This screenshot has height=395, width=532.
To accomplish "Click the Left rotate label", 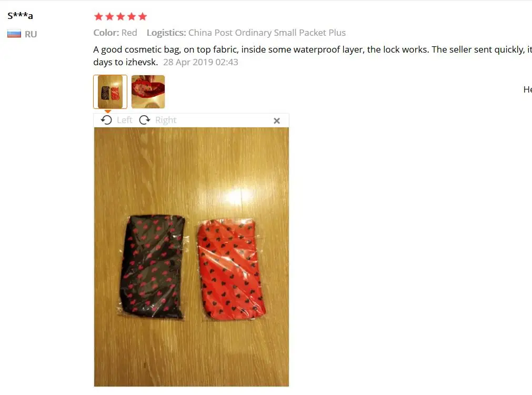I will 125,120.
